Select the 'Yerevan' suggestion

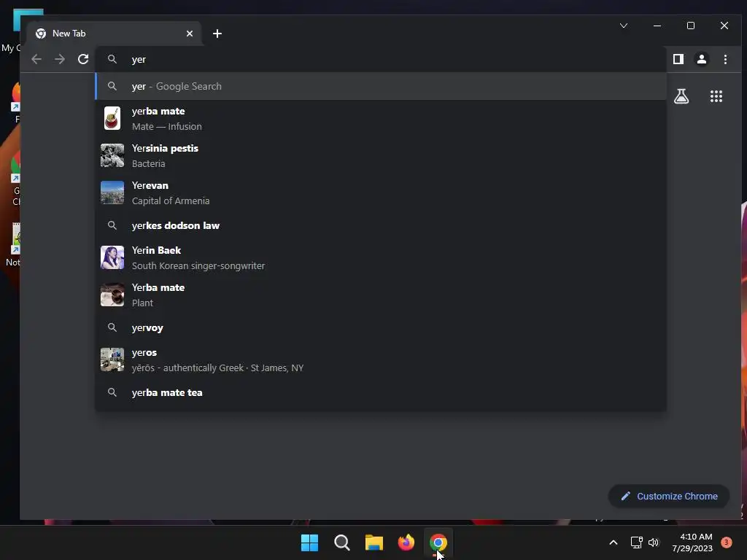click(x=381, y=192)
